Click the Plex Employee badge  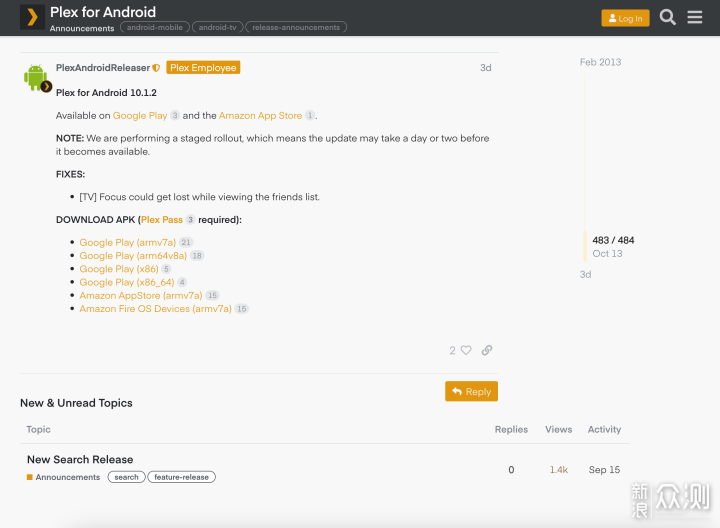click(203, 68)
